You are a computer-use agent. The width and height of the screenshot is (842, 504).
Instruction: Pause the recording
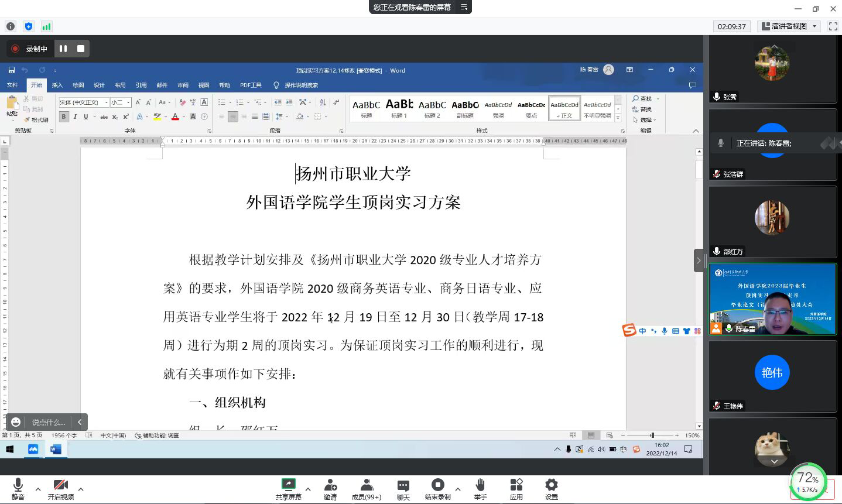pos(63,49)
